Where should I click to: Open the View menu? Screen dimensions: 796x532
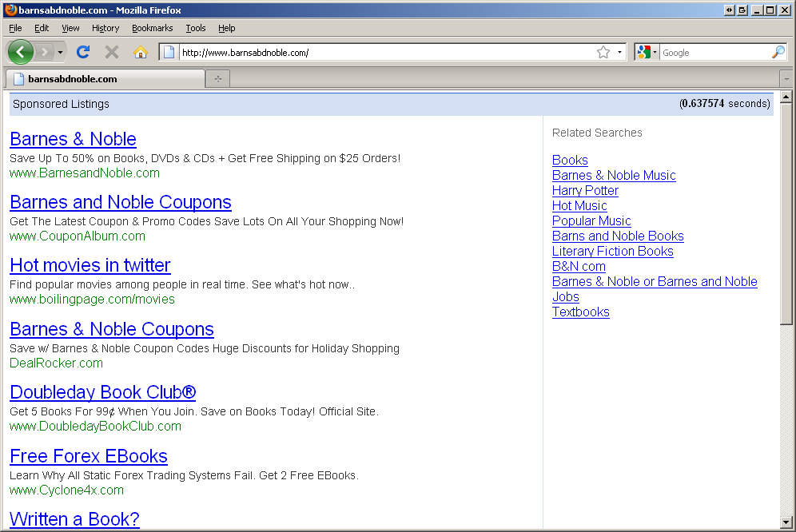[70, 28]
